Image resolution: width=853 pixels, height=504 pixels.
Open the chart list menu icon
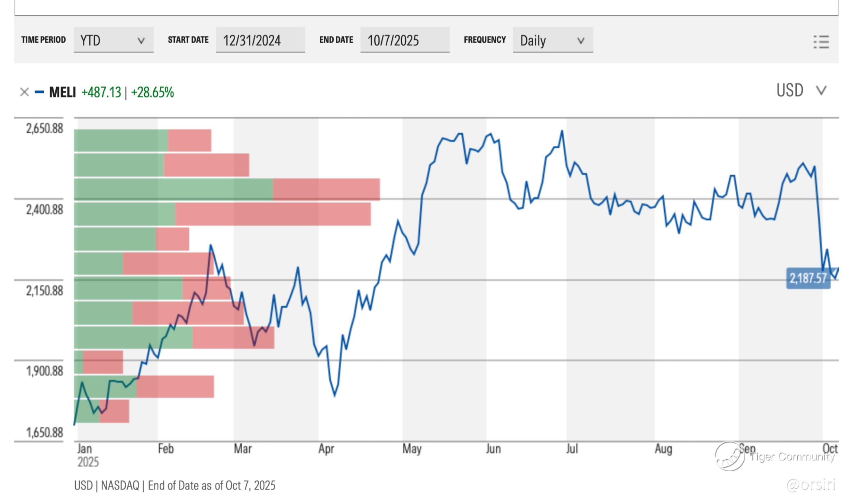tap(821, 42)
